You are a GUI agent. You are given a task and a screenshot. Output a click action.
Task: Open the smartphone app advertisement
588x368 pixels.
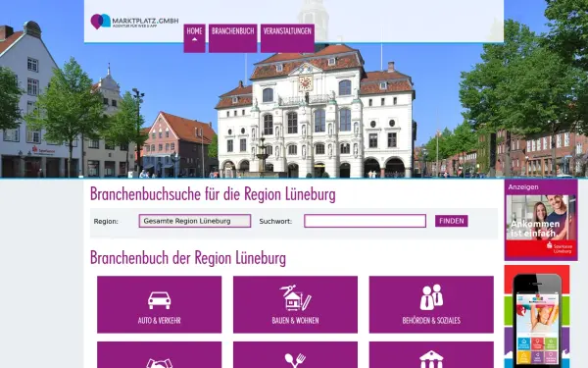537,317
